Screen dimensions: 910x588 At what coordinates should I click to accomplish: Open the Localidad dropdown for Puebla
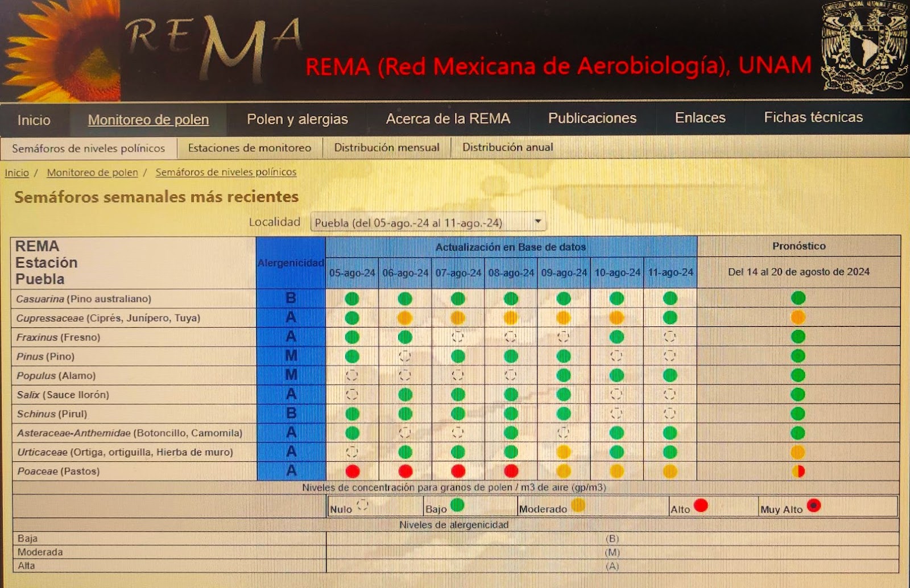(428, 222)
